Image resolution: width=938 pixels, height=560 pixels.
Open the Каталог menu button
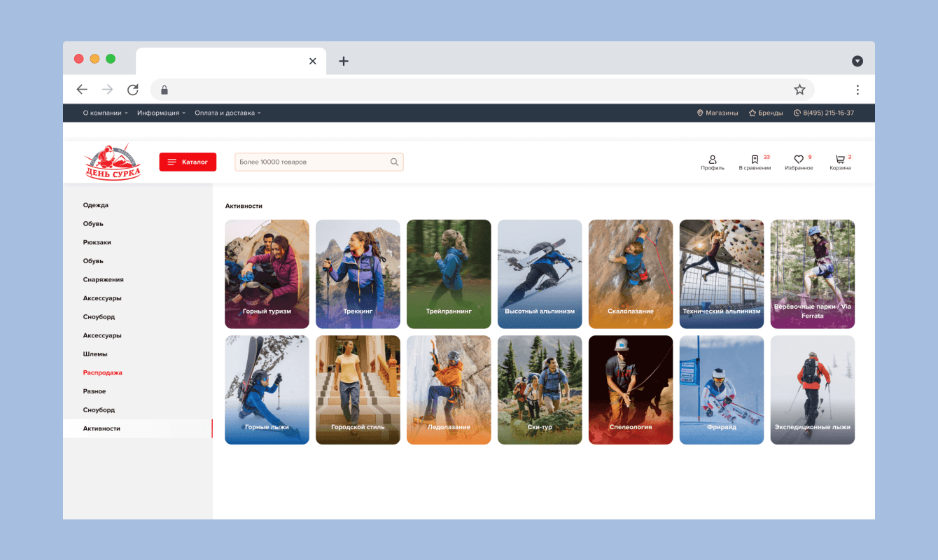click(x=188, y=162)
